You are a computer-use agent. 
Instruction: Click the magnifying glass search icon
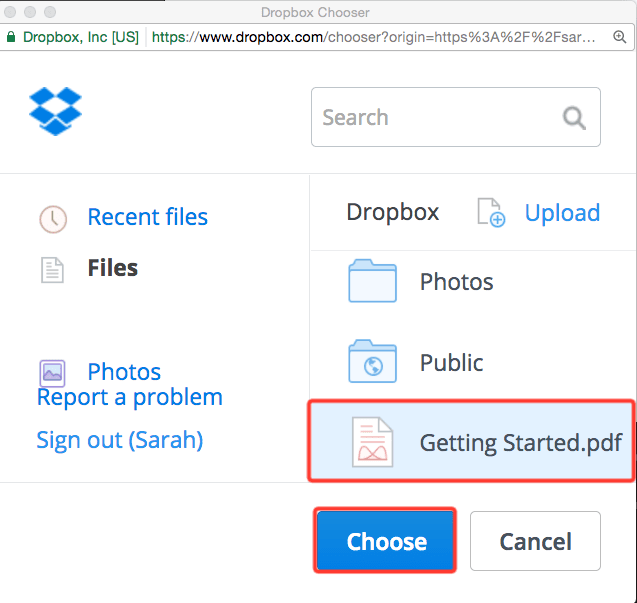coord(574,118)
